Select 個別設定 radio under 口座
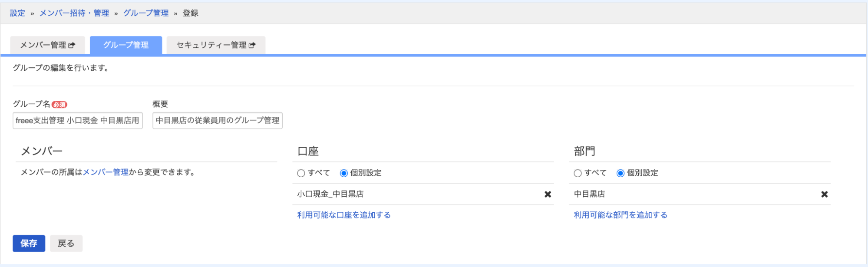This screenshot has height=267, width=868. pyautogui.click(x=344, y=173)
